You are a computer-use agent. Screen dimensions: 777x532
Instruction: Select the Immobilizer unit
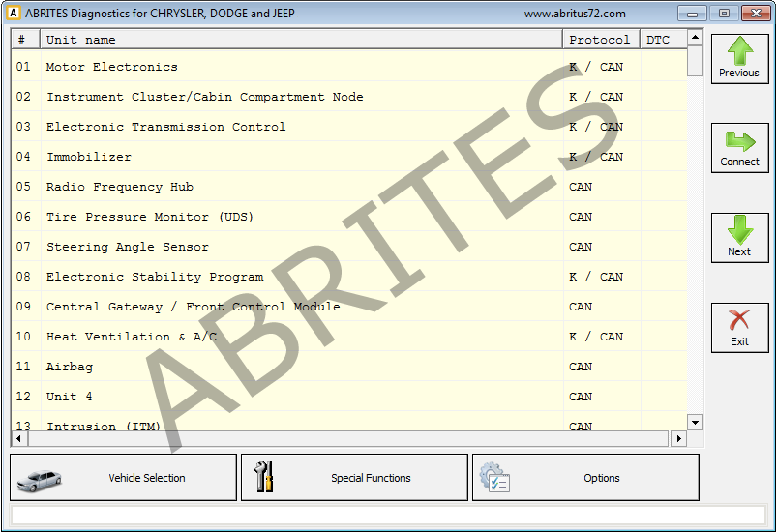(349, 157)
